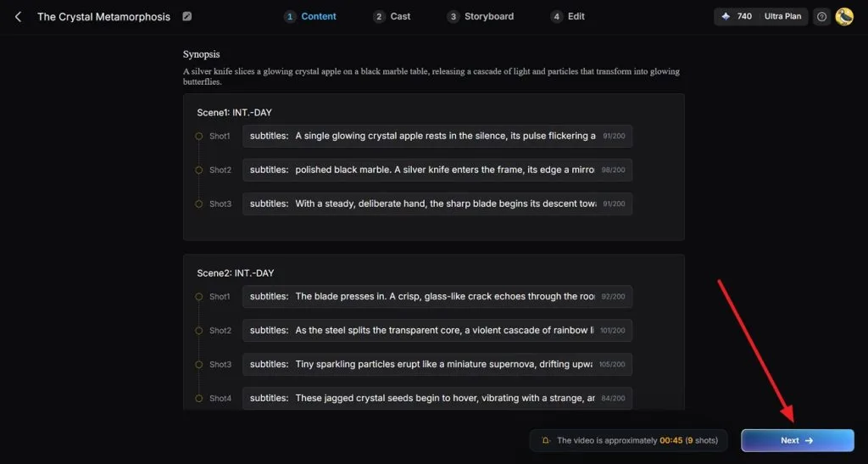Viewport: 868px width, 464px height.
Task: Click the '105/200' character counter
Action: pyautogui.click(x=612, y=365)
